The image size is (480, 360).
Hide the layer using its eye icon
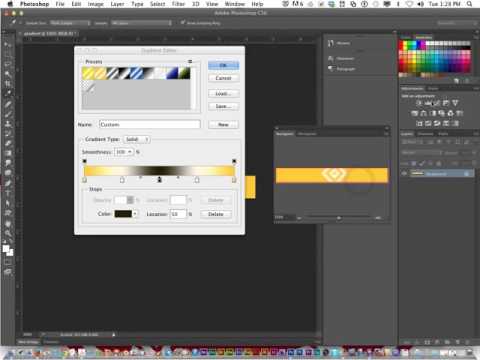click(404, 174)
